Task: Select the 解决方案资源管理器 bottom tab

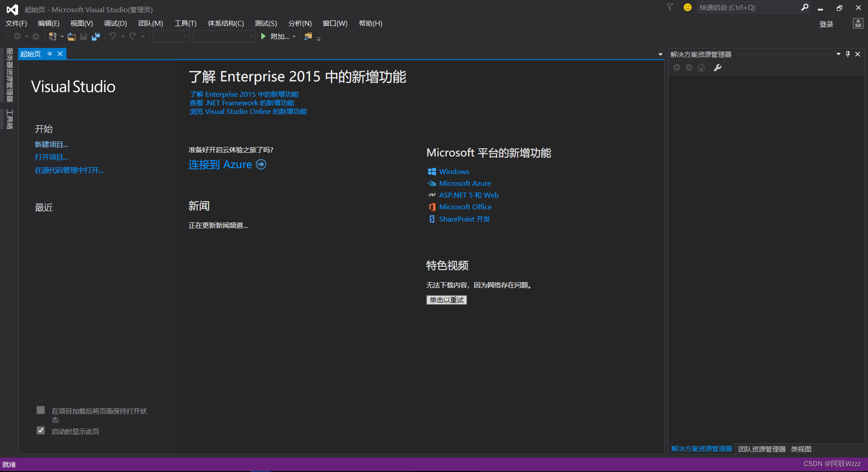Action: (702, 449)
